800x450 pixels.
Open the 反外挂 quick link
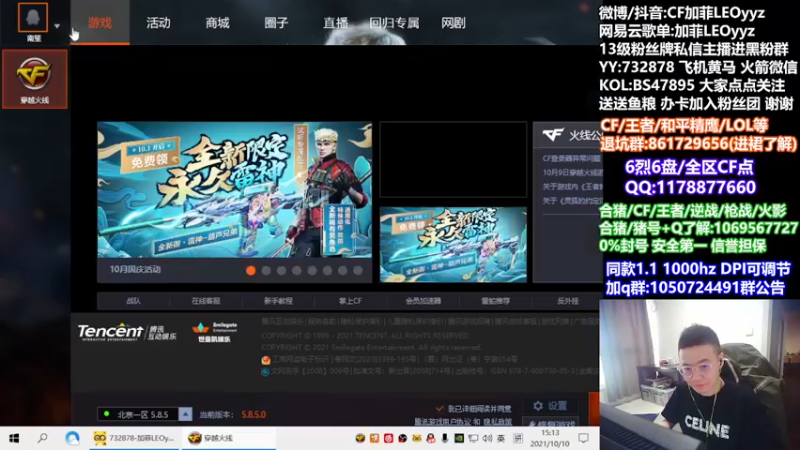click(567, 301)
